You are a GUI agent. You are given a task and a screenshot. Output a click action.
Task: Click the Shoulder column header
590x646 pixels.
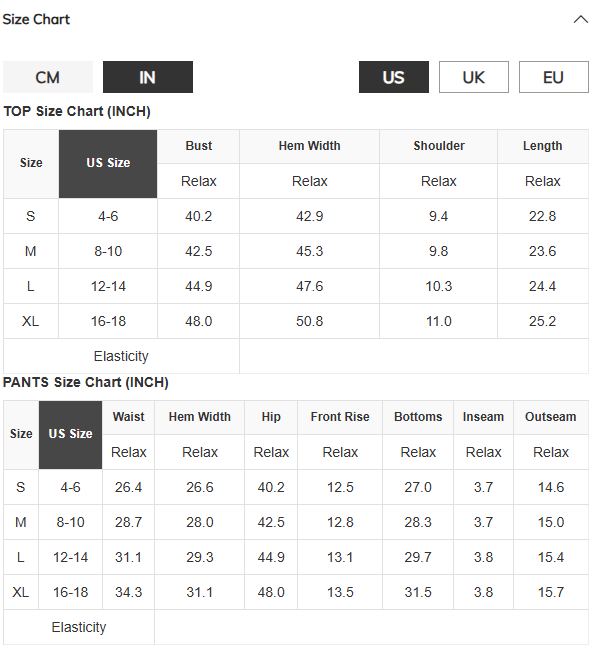pyautogui.click(x=439, y=146)
